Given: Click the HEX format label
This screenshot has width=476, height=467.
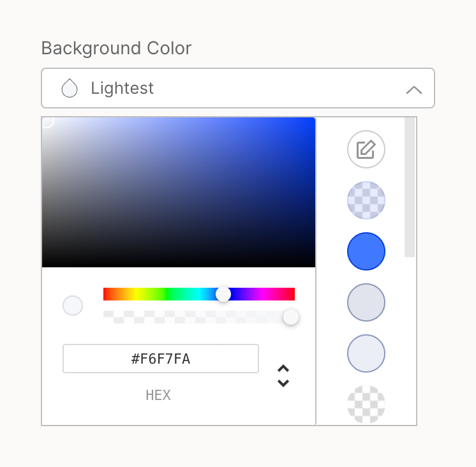Looking at the screenshot, I should pos(158,395).
